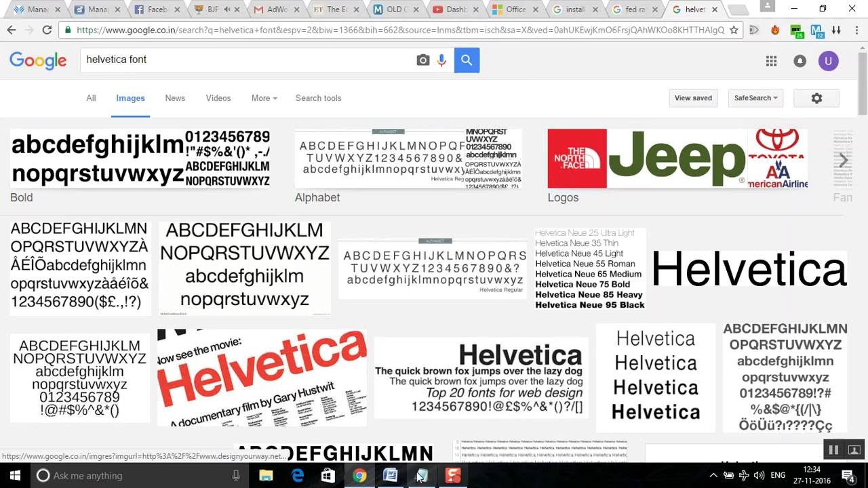Open the red Helvetica documentary poster image
Screen dimensions: 868x488
[262, 378]
